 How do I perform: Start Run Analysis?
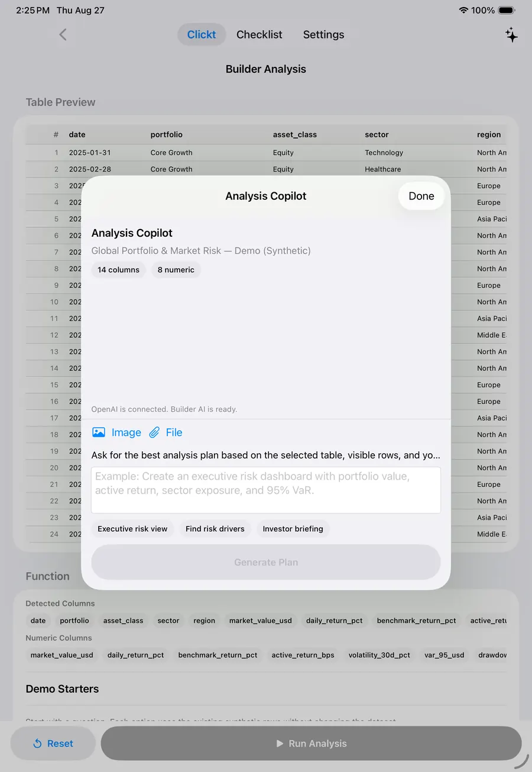click(x=312, y=744)
